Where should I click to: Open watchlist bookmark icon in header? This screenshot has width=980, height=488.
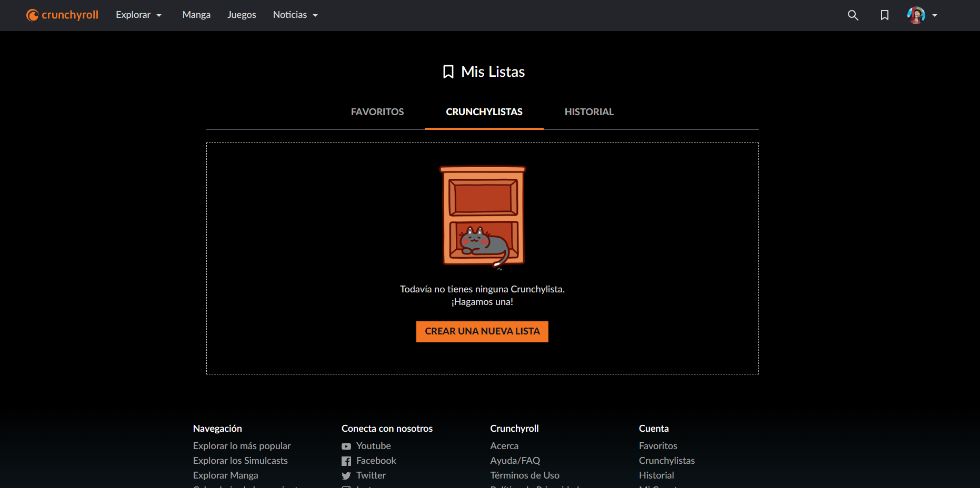coord(885,15)
